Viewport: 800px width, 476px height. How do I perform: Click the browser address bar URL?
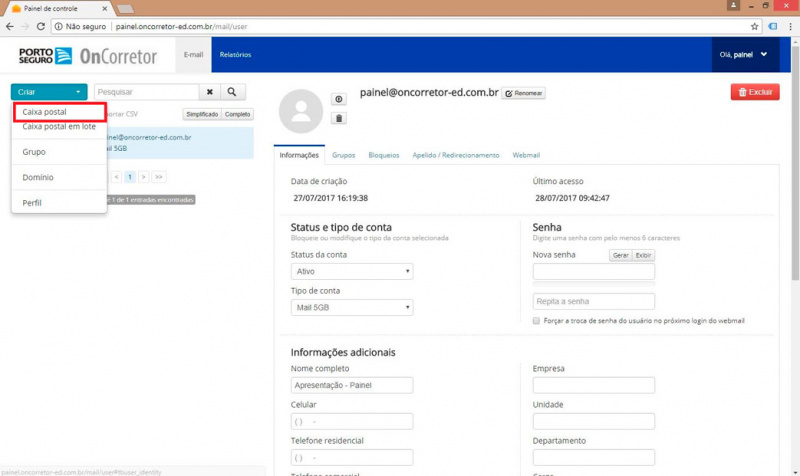click(181, 27)
